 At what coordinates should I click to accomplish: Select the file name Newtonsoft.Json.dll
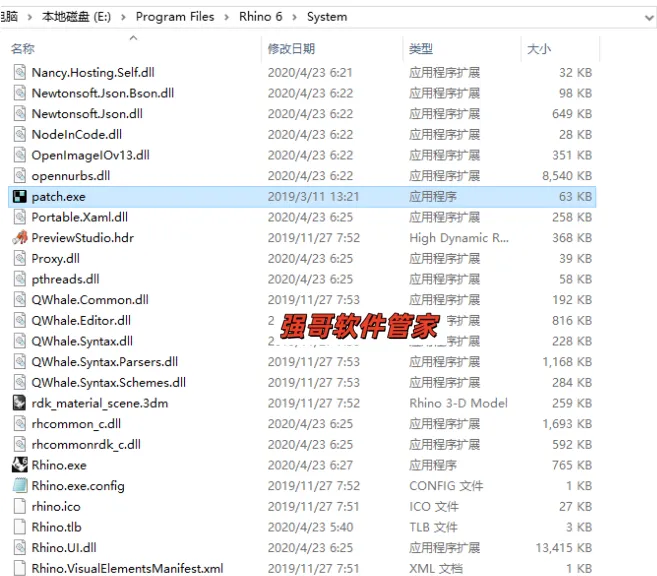point(87,114)
